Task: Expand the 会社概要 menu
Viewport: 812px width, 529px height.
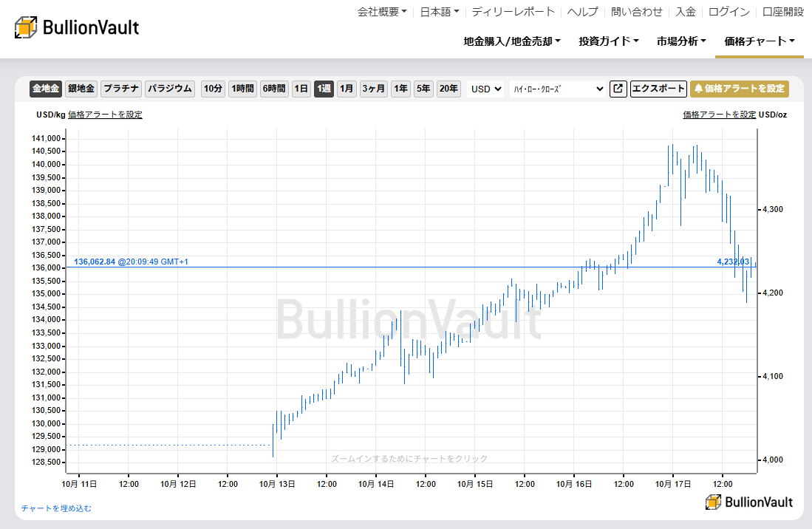Action: click(x=381, y=12)
